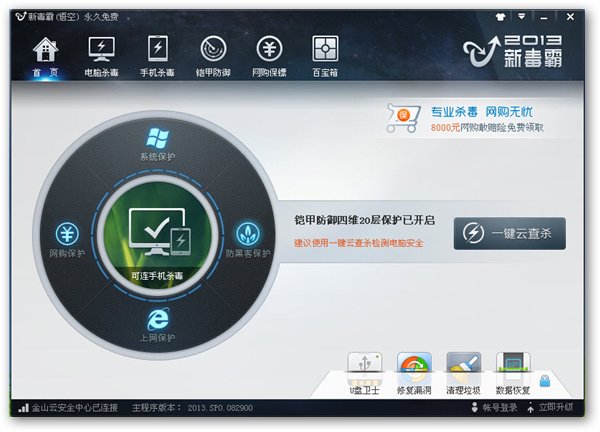Close the 新毒霸 window

click(x=570, y=17)
